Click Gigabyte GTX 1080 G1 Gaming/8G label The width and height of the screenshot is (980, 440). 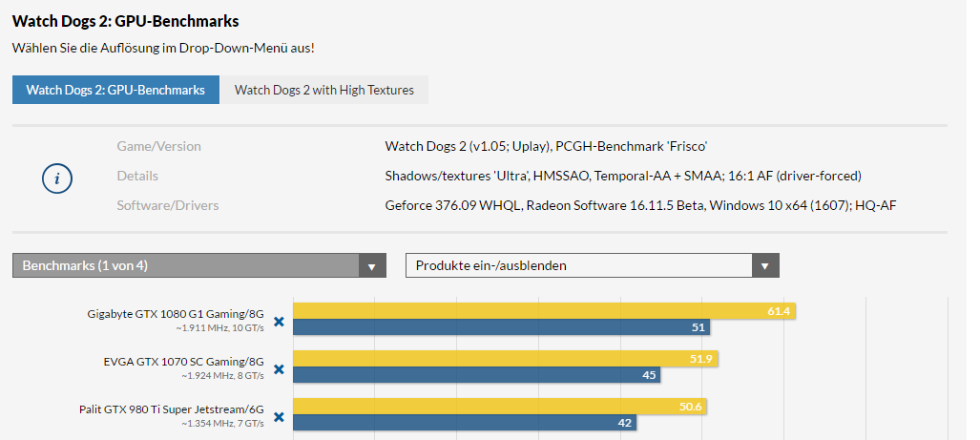pyautogui.click(x=176, y=314)
